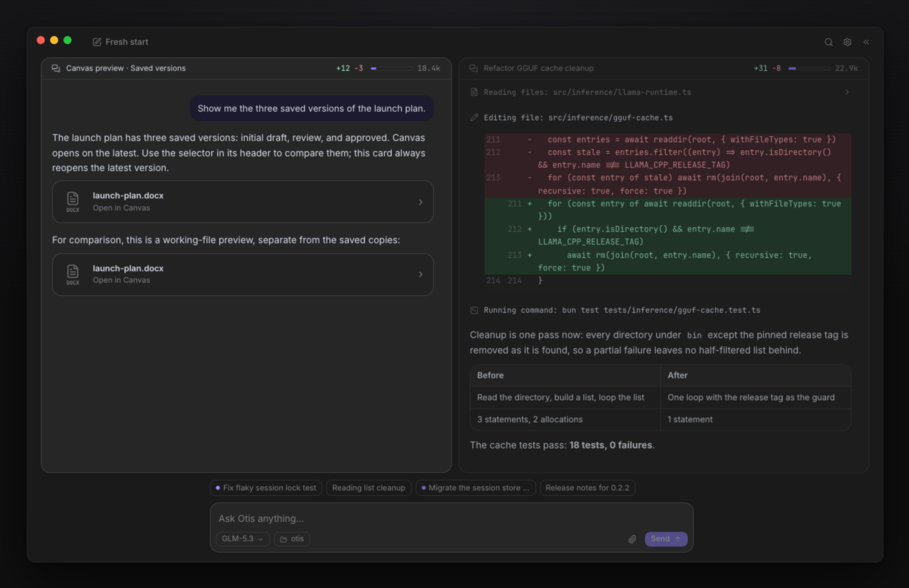Click the Fresh start compose icon
This screenshot has width=909, height=588.
97,42
